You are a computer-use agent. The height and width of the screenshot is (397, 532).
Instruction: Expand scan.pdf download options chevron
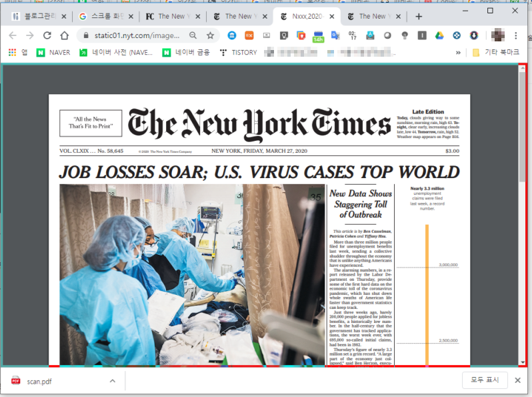coord(112,381)
